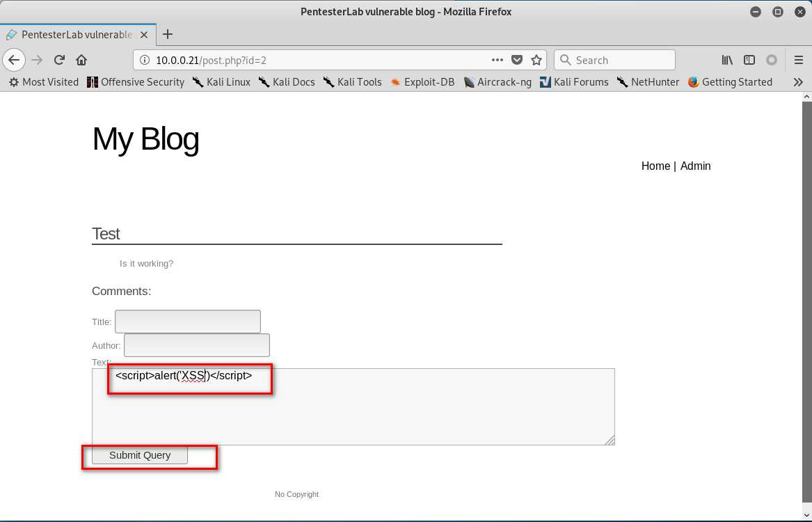
Task: Bookmark this page with the star
Action: coord(536,60)
